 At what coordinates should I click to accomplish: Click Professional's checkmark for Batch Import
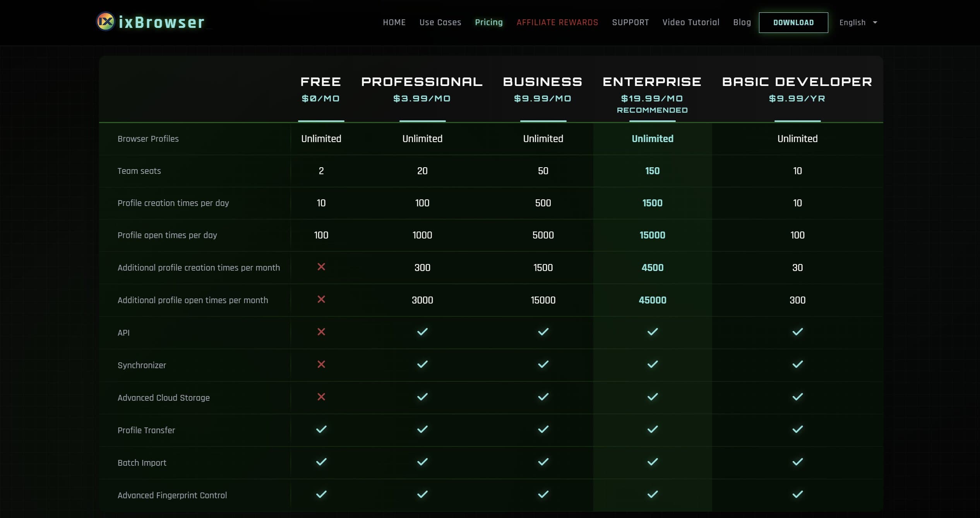click(x=422, y=462)
